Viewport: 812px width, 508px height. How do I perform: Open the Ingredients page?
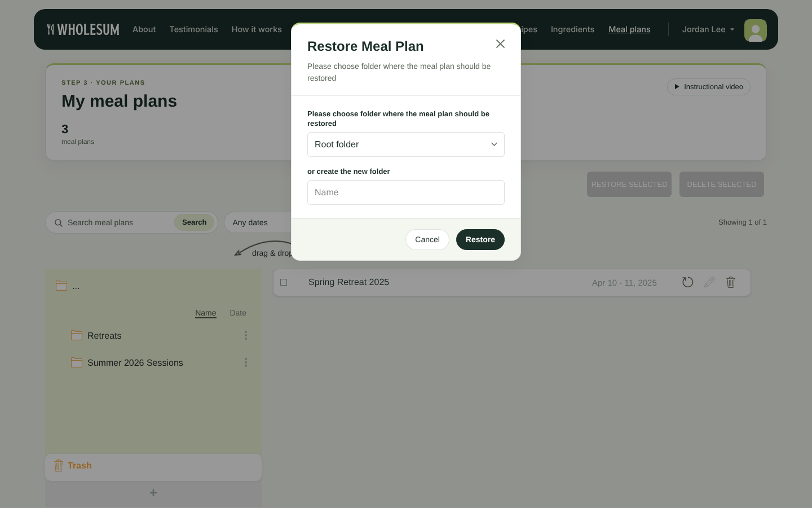pyautogui.click(x=572, y=29)
